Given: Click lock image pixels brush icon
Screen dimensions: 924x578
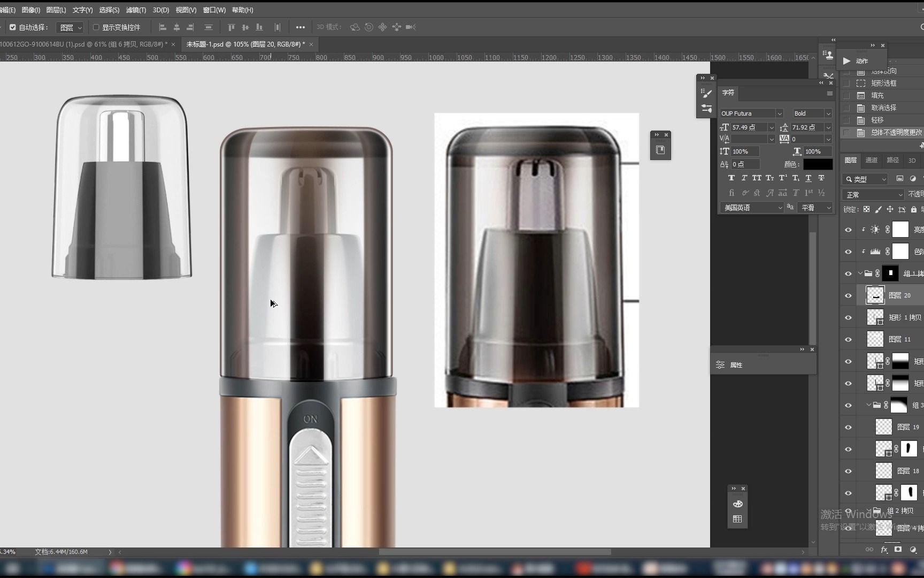Looking at the screenshot, I should pos(878,209).
